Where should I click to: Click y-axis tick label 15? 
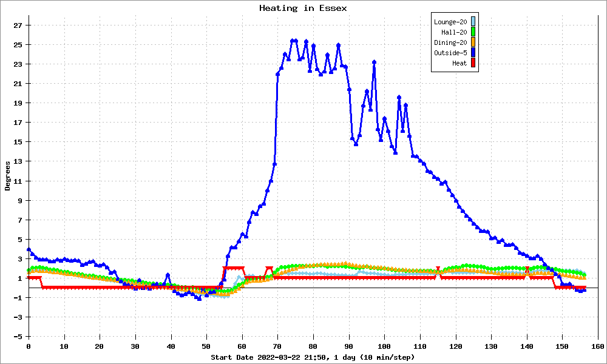click(18, 142)
